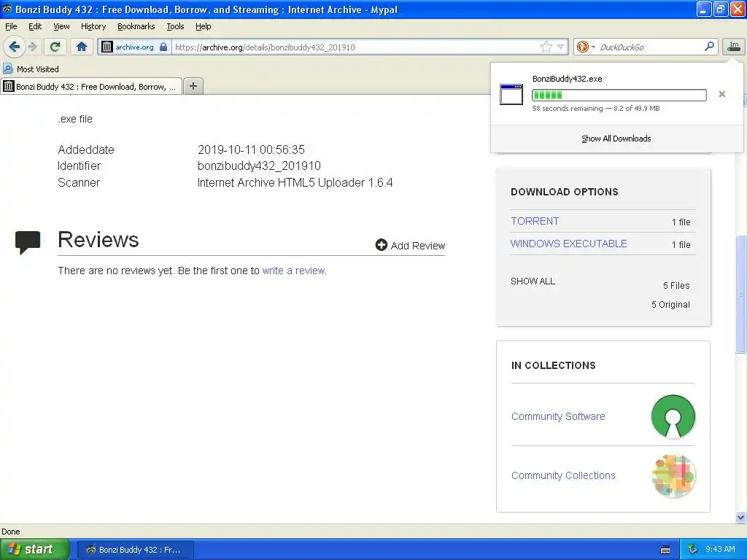The image size is (747, 560).
Task: Follow the write a review link
Action: point(294,271)
